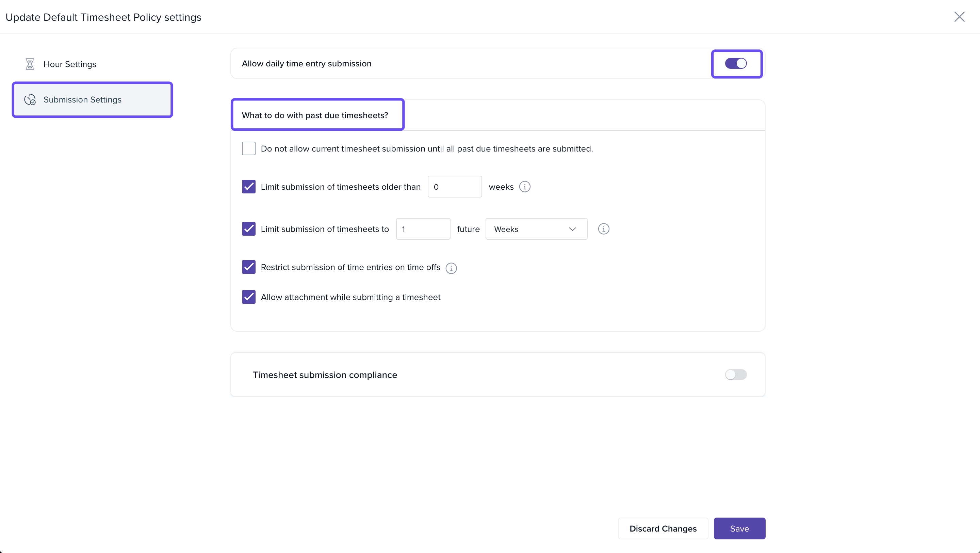This screenshot has width=980, height=553.
Task: Click info icon for time offs restriction
Action: click(451, 268)
